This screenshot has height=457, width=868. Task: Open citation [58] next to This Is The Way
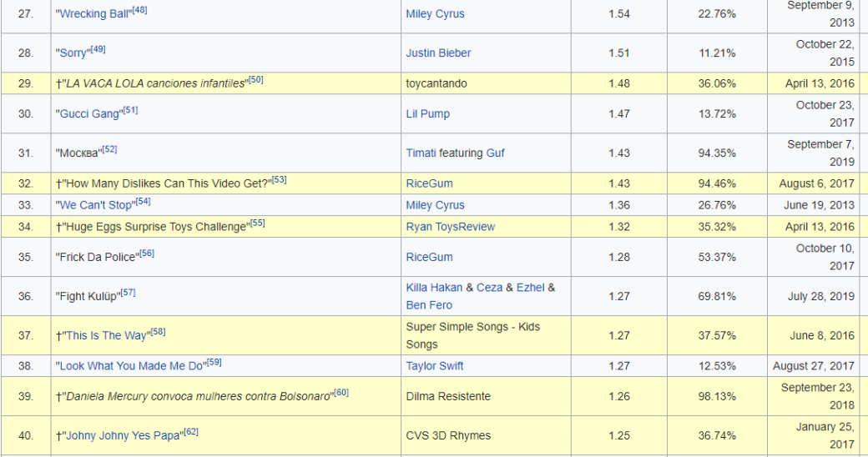(x=158, y=332)
